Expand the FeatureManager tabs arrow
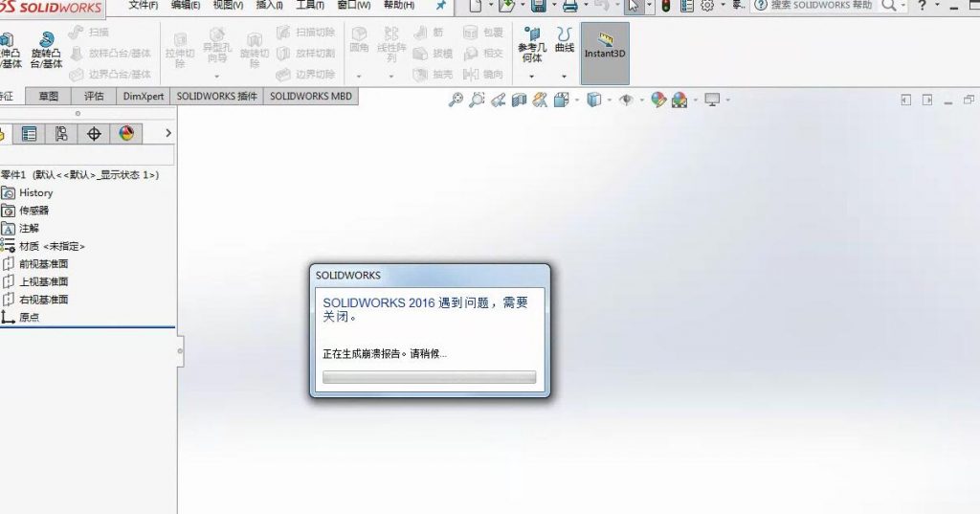The height and width of the screenshot is (514, 980). 168,132
